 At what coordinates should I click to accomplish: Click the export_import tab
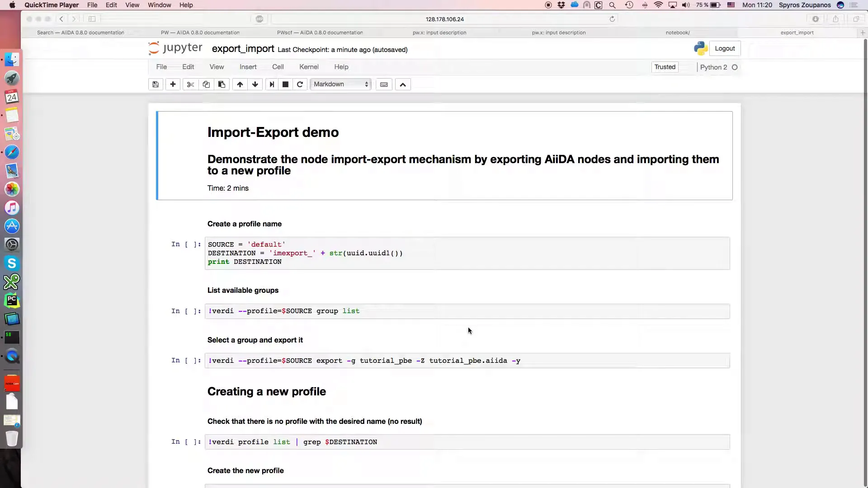(797, 32)
